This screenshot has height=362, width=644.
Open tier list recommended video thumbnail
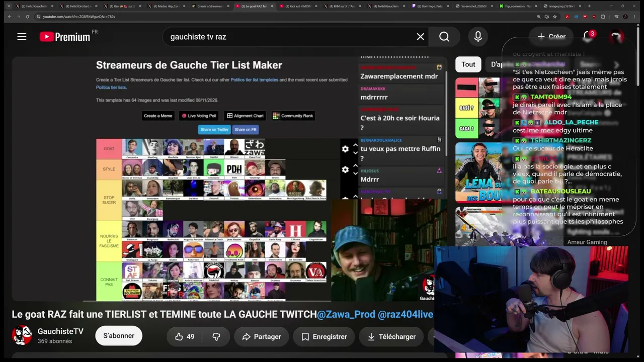click(478, 108)
